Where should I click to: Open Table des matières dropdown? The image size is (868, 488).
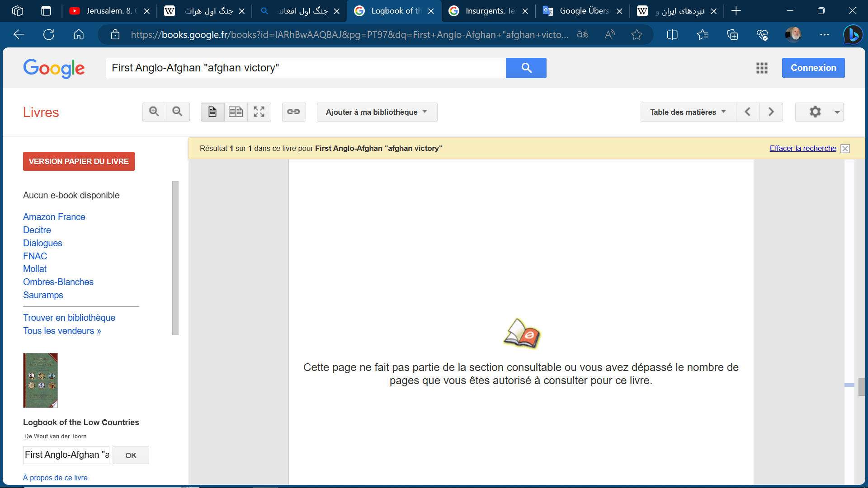pos(688,112)
